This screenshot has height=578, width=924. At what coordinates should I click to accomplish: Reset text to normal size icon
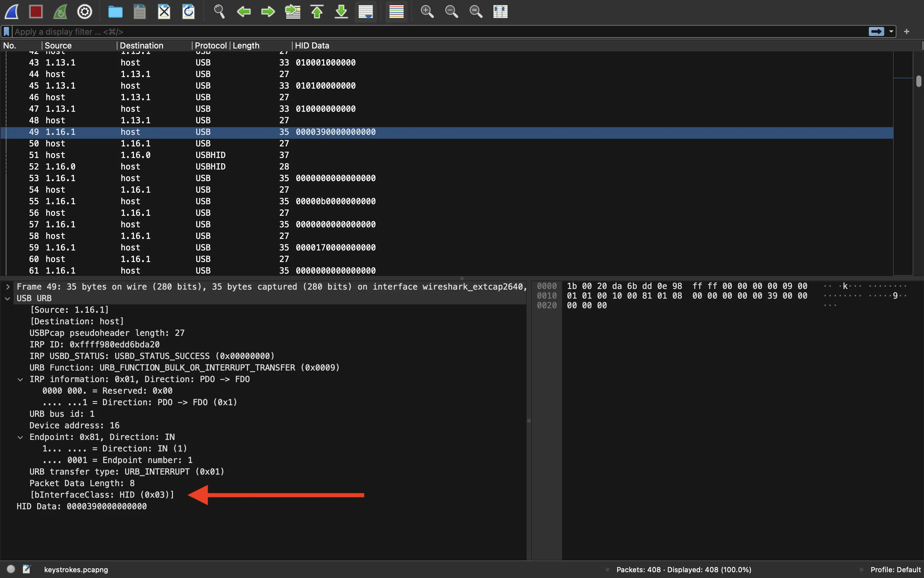click(x=476, y=12)
